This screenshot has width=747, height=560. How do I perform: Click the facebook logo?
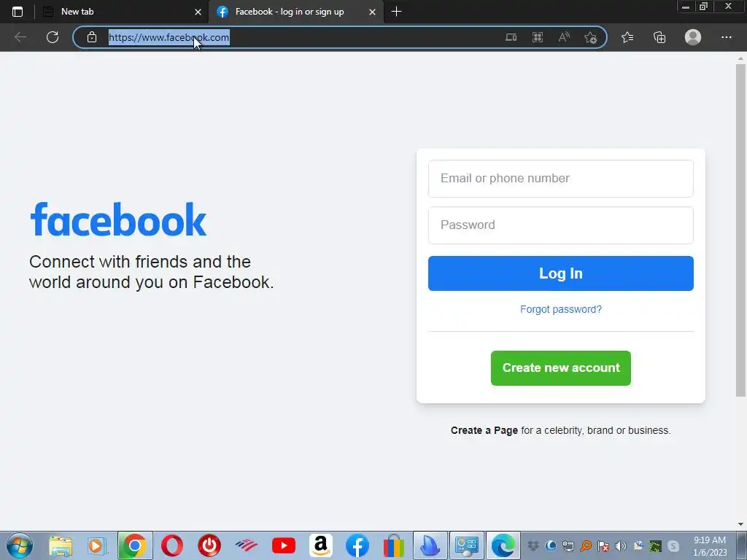click(118, 219)
